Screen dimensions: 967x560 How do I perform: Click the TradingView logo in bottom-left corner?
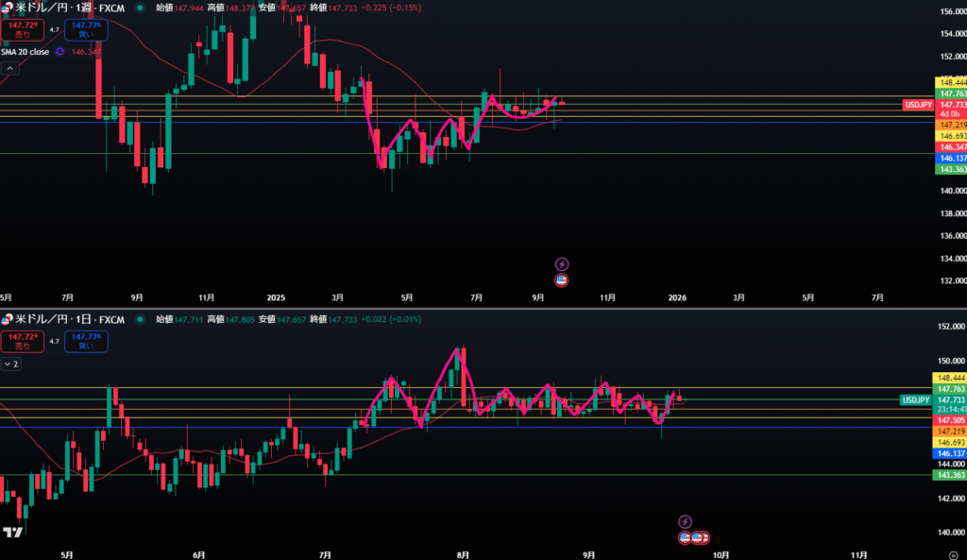point(12,532)
